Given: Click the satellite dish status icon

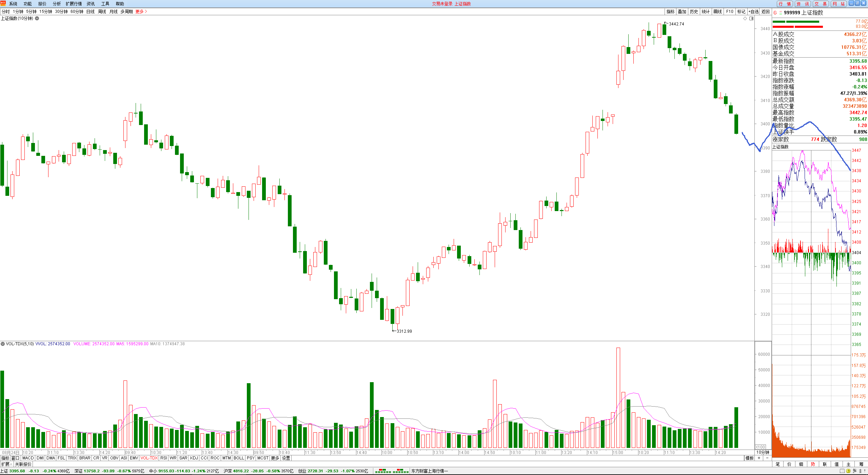Looking at the screenshot, I should tap(854, 471).
